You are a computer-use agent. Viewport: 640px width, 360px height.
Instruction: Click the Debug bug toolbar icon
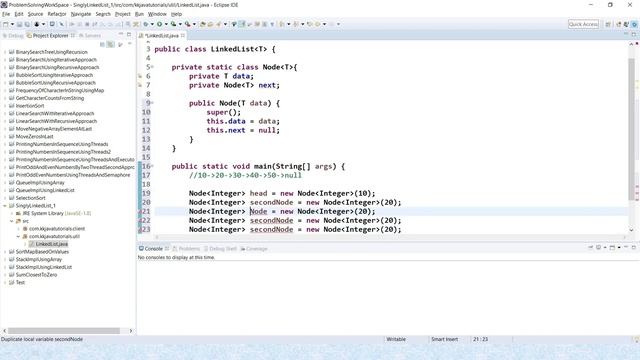tap(146, 24)
